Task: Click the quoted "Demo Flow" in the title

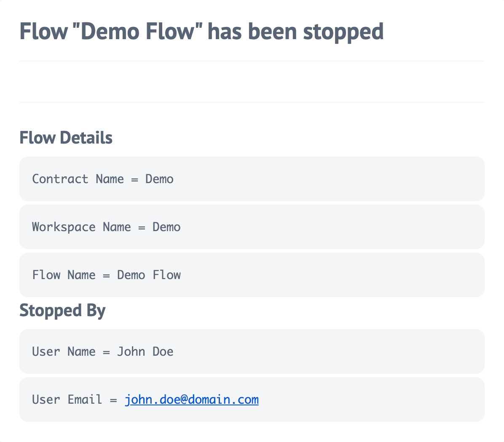Action: [x=138, y=31]
